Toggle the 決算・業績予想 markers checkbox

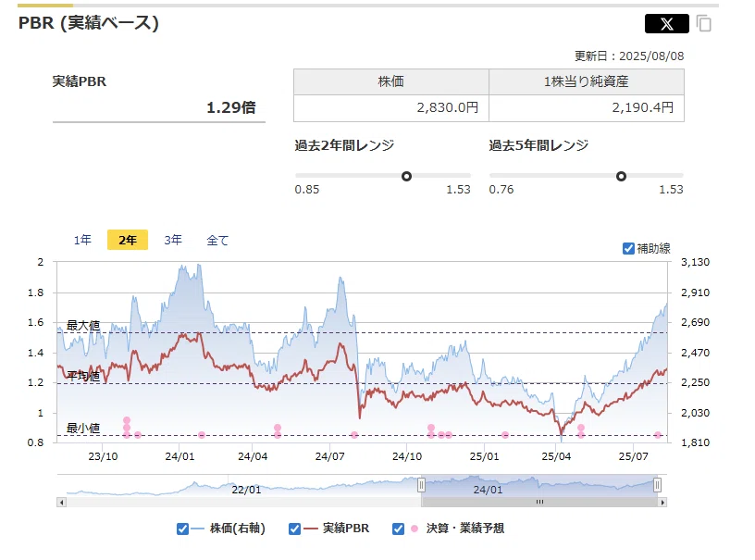[x=398, y=529]
